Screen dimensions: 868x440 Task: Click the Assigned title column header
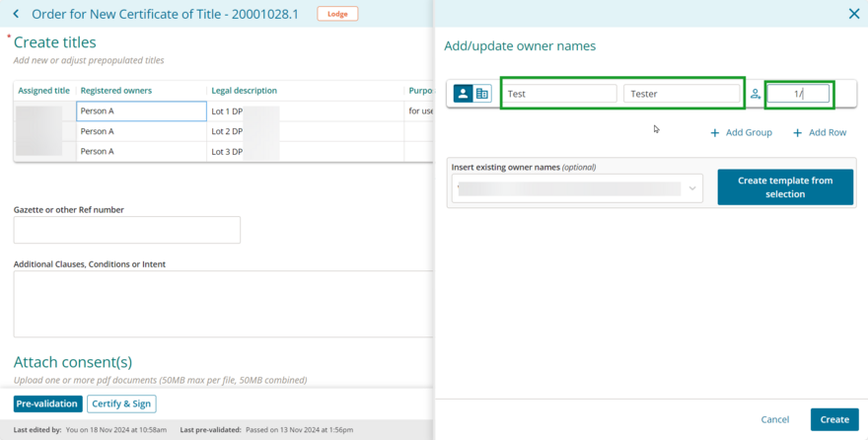pos(44,91)
